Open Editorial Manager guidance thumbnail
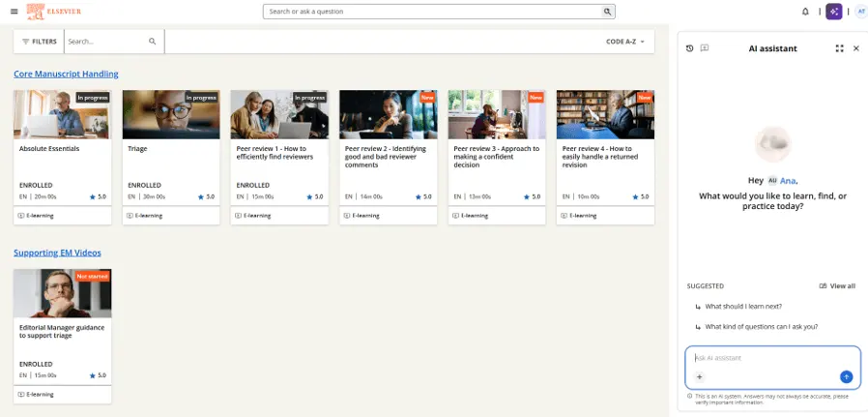 tap(63, 293)
